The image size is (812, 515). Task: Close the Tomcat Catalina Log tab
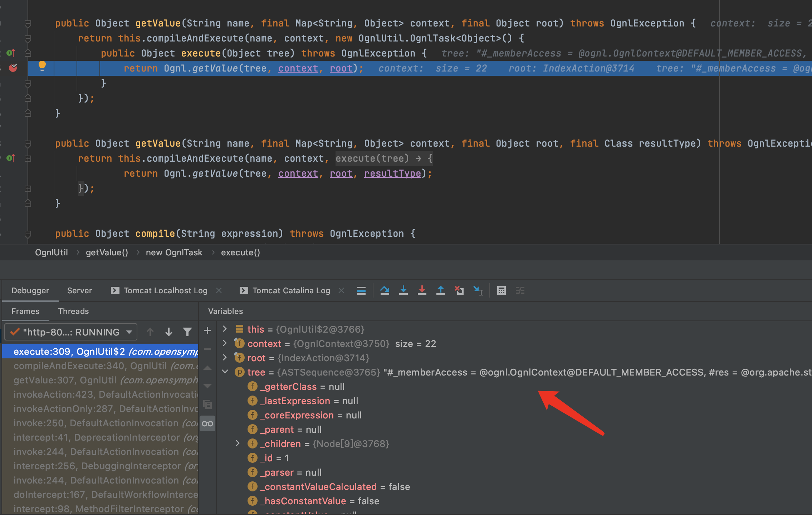click(341, 290)
